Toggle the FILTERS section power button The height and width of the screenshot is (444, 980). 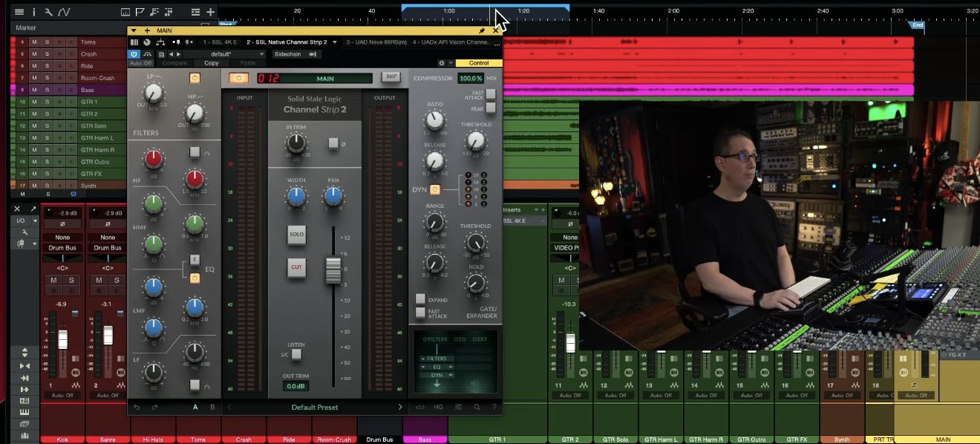point(195,77)
